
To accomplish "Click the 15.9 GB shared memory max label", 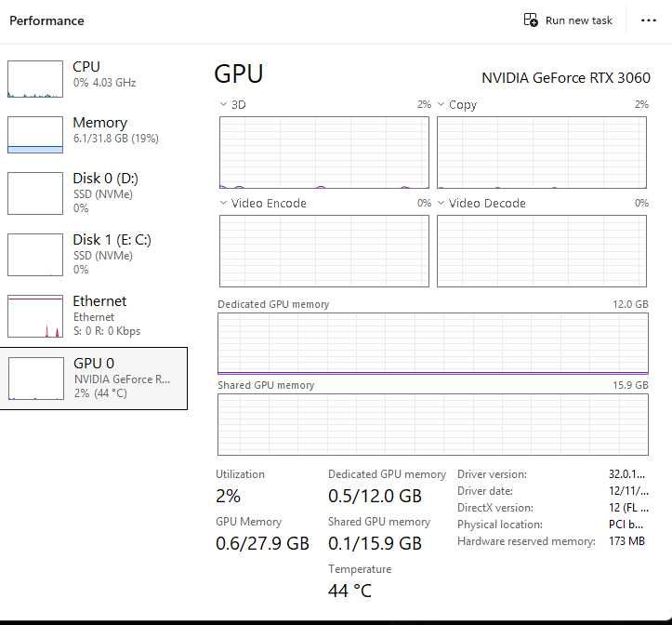I will (630, 385).
